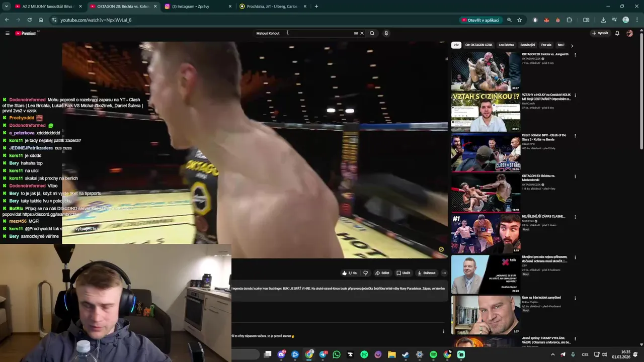
Task: Open the browser extensions puzzle icon
Action: [x=570, y=20]
